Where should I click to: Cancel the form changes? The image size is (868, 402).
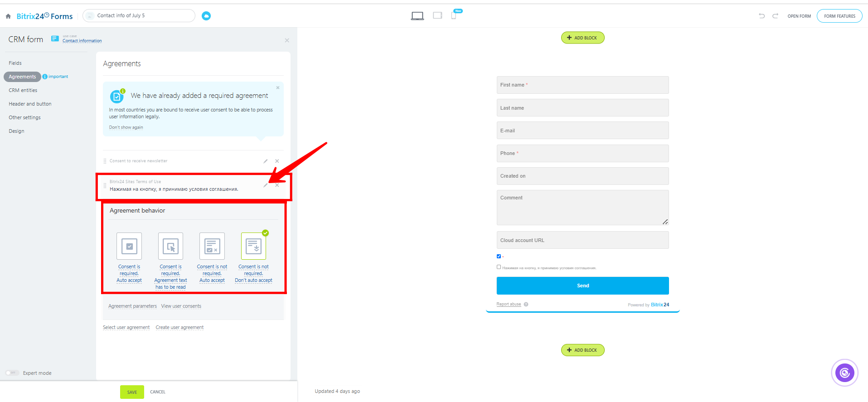[x=158, y=392]
